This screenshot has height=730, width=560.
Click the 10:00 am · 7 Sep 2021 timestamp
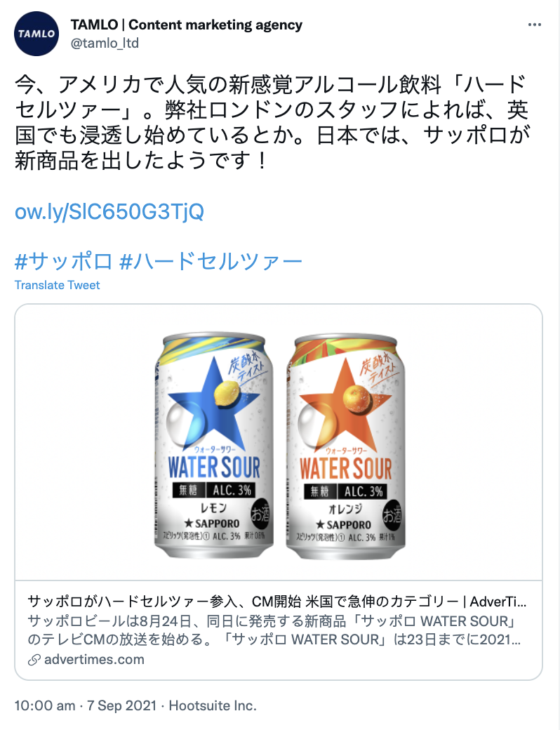pos(85,706)
